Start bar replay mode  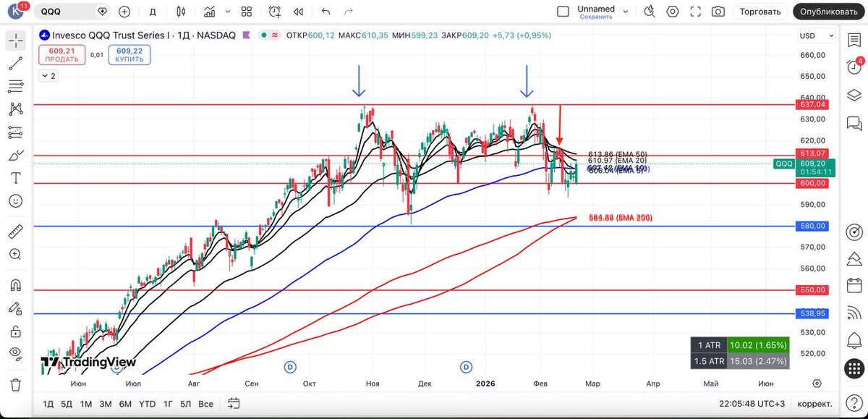click(x=298, y=12)
